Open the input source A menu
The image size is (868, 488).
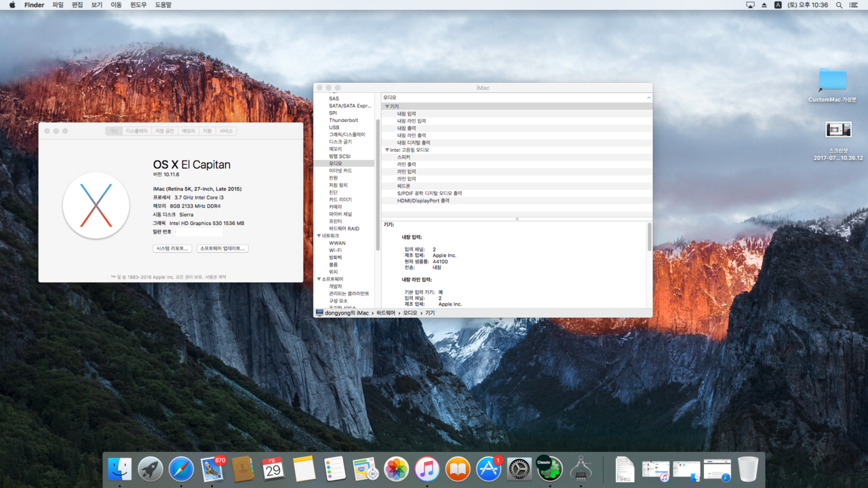tap(778, 5)
